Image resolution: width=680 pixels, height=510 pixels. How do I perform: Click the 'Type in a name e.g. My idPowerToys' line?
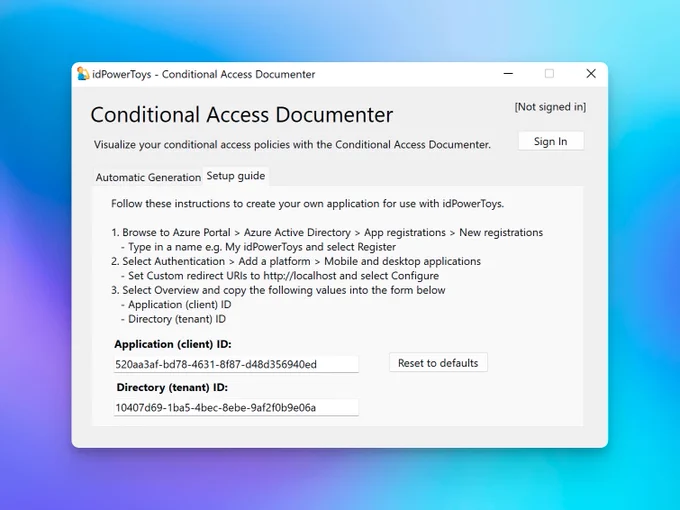pyautogui.click(x=258, y=247)
